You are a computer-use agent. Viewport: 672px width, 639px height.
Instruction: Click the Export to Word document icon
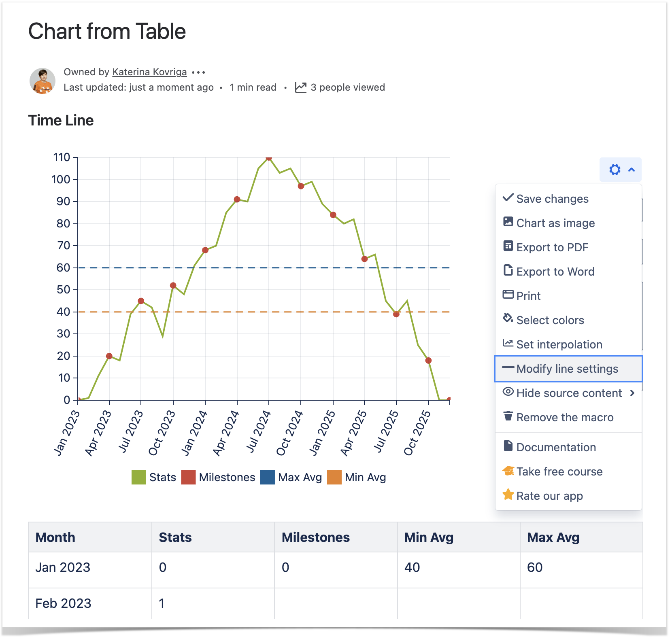click(x=508, y=270)
